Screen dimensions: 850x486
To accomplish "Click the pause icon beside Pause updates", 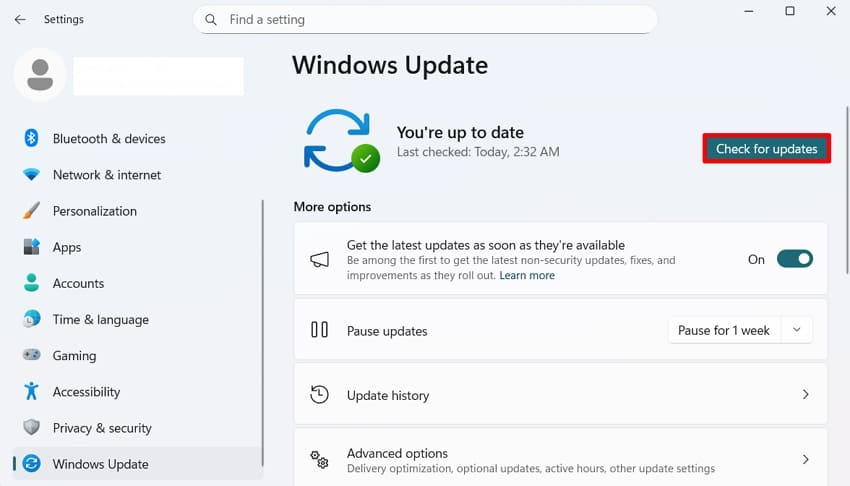I will click(x=319, y=330).
